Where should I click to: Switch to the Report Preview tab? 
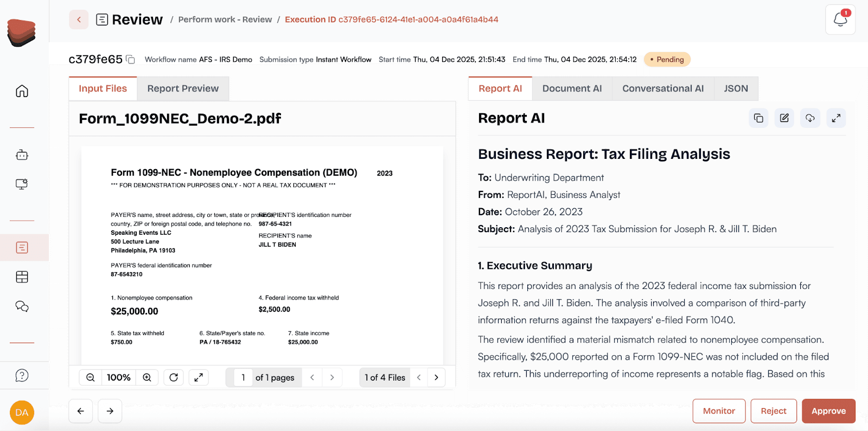(x=183, y=88)
